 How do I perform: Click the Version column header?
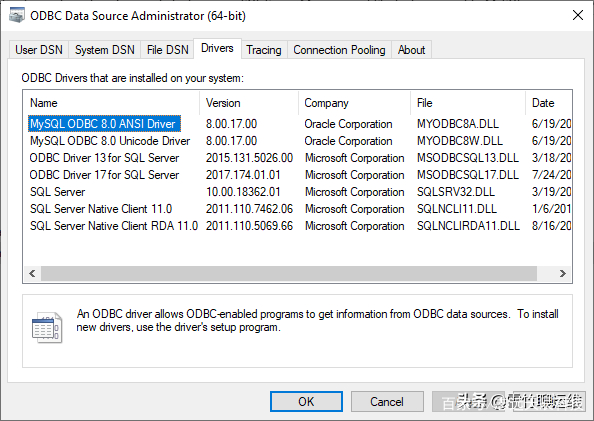[249, 103]
